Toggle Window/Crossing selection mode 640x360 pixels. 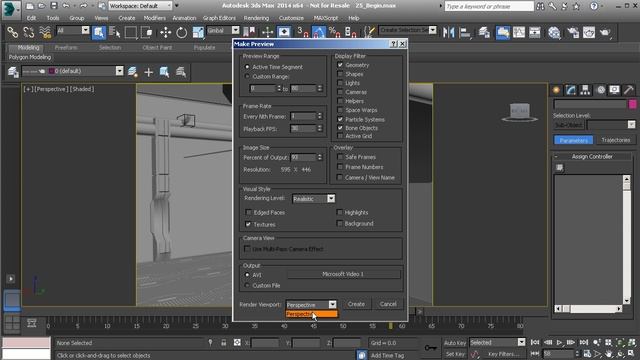point(147,32)
